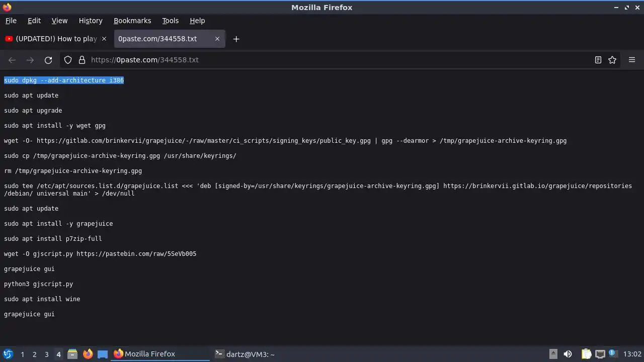
Task: Open the desktop start menu icon
Action: (8, 354)
